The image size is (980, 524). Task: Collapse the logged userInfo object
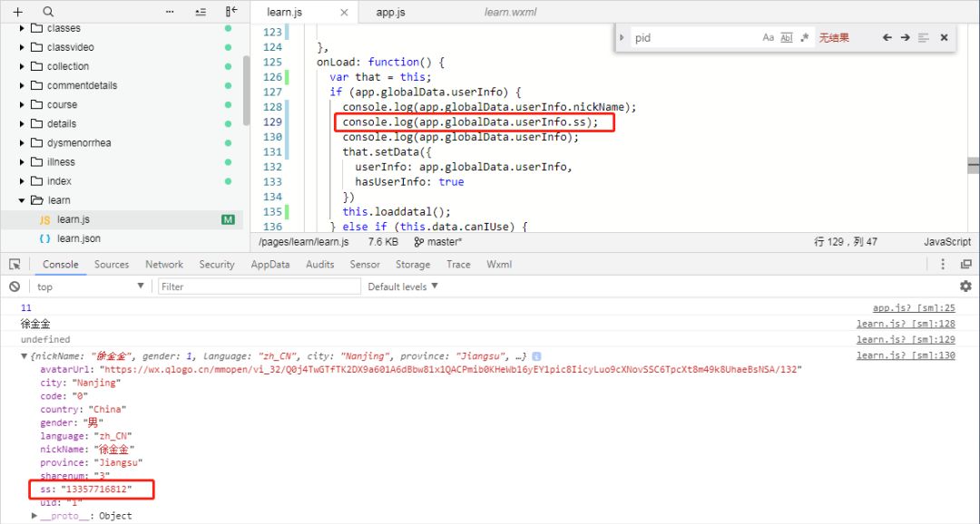point(24,356)
